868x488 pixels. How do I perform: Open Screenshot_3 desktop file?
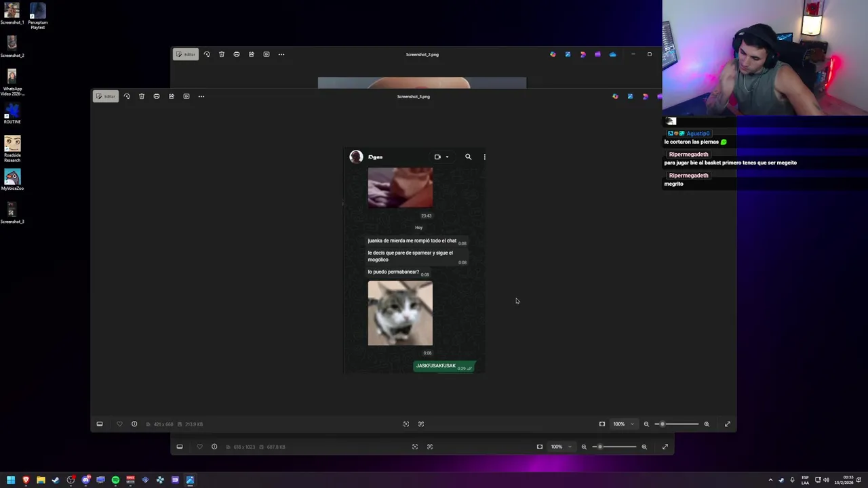[12, 213]
